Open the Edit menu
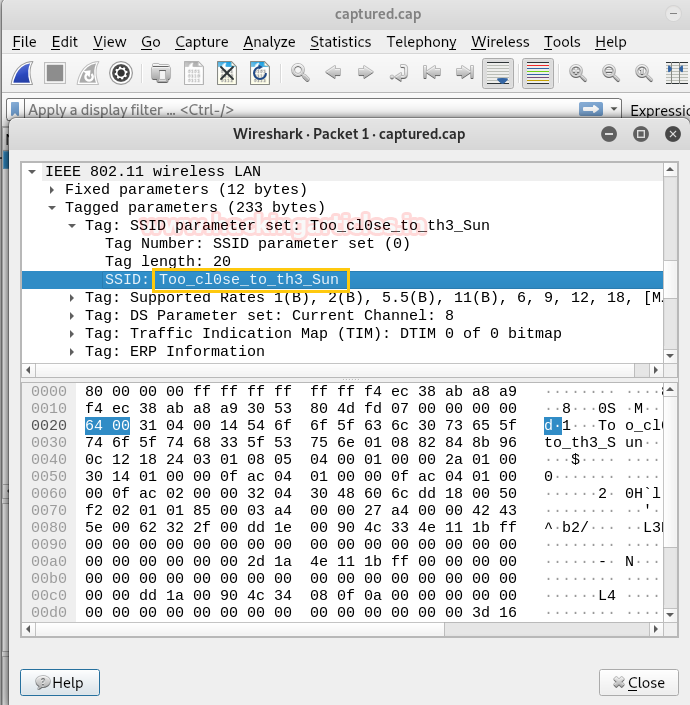This screenshot has height=705, width=690. [x=64, y=42]
